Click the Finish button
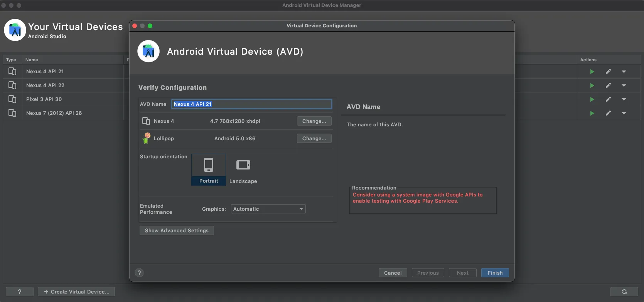This screenshot has width=644, height=302. [x=495, y=273]
